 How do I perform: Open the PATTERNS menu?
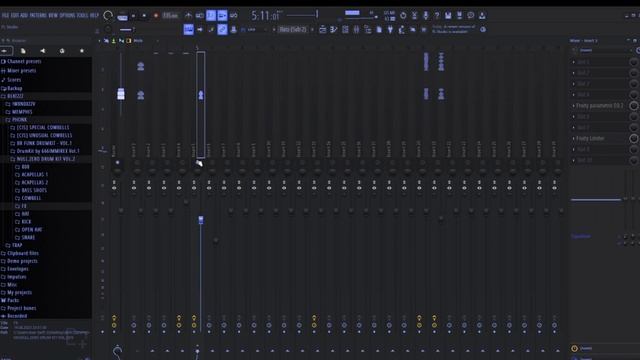click(38, 16)
